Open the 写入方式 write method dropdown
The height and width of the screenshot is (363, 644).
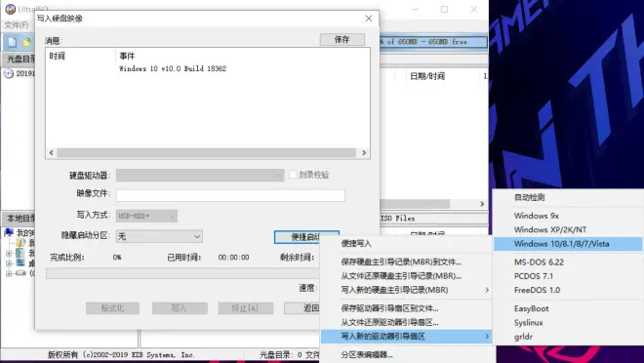pyautogui.click(x=146, y=216)
